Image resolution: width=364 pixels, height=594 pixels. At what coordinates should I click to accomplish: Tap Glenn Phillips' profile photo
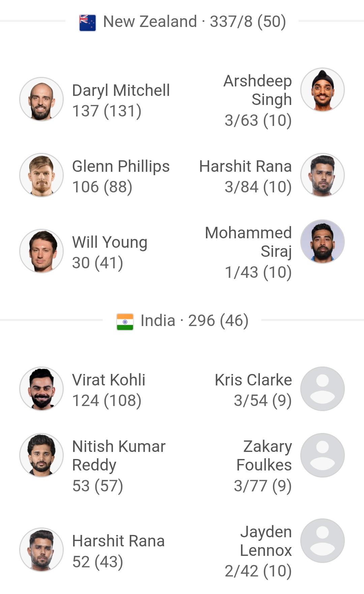(41, 175)
